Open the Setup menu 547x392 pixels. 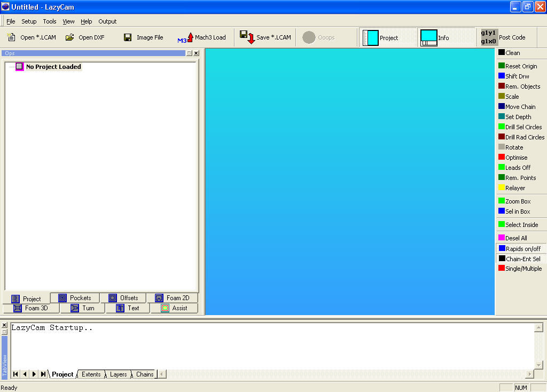[x=29, y=21]
